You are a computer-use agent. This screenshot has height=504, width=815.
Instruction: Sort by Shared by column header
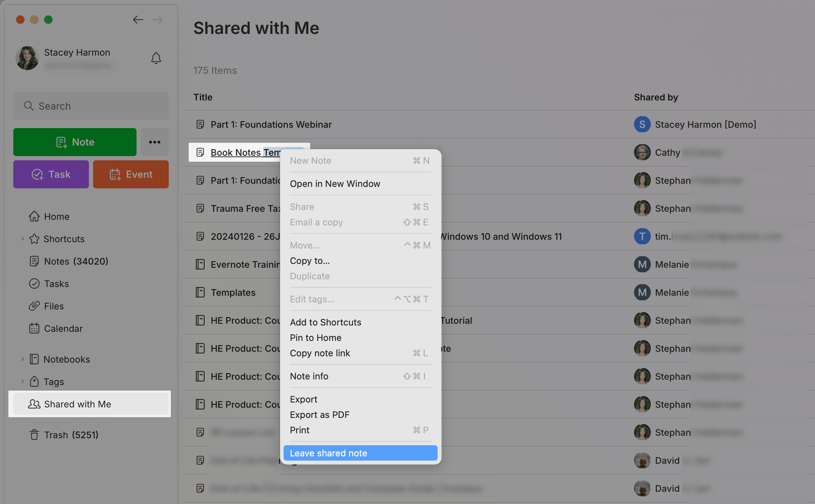point(656,97)
